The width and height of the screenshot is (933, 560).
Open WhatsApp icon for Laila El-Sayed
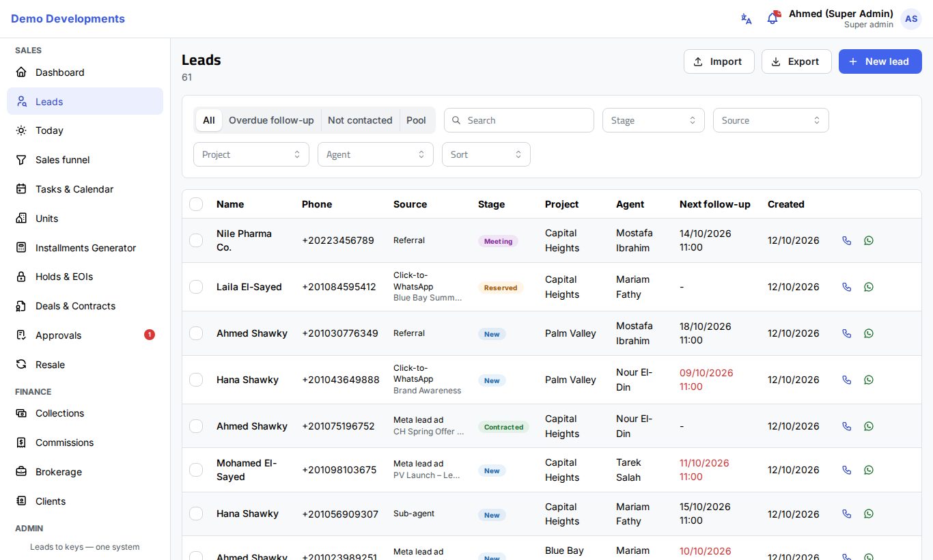(x=869, y=287)
